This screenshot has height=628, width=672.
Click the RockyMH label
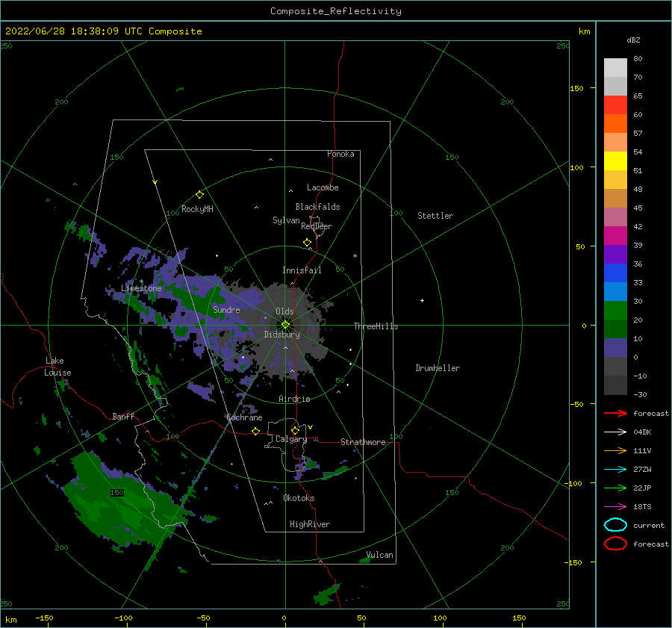pos(197,209)
